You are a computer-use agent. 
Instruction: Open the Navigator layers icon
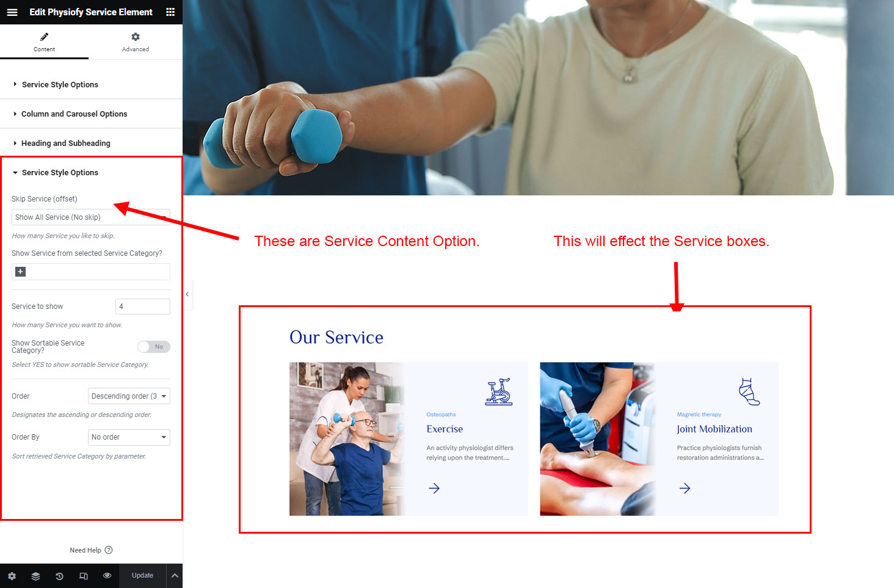click(x=35, y=576)
